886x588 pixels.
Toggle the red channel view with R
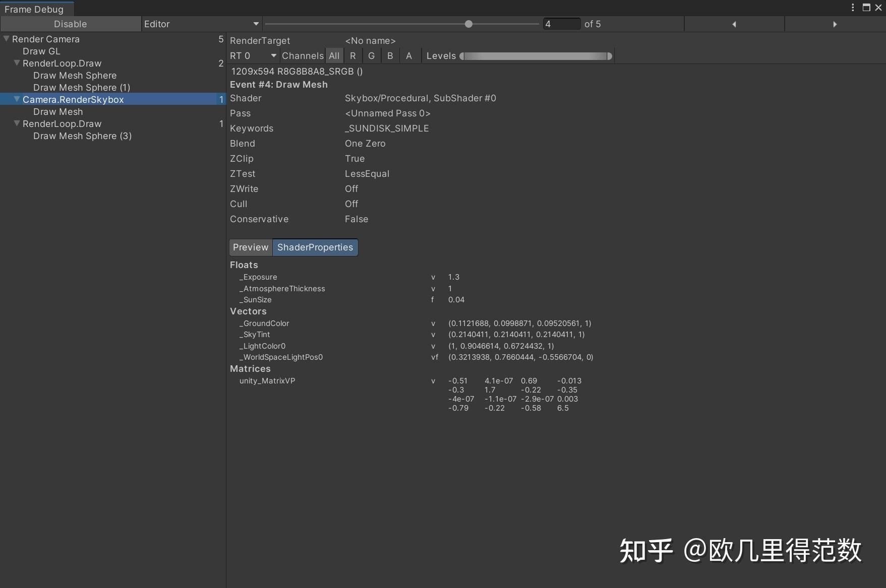(x=353, y=55)
